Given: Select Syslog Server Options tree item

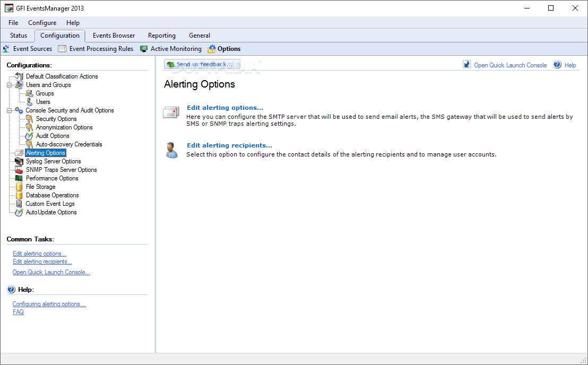Looking at the screenshot, I should coord(53,161).
